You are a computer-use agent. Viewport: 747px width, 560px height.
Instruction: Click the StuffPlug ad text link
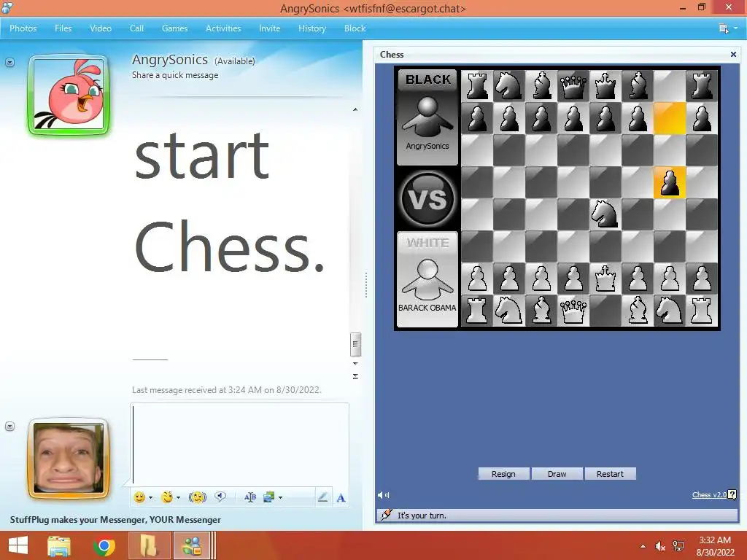pos(115,519)
